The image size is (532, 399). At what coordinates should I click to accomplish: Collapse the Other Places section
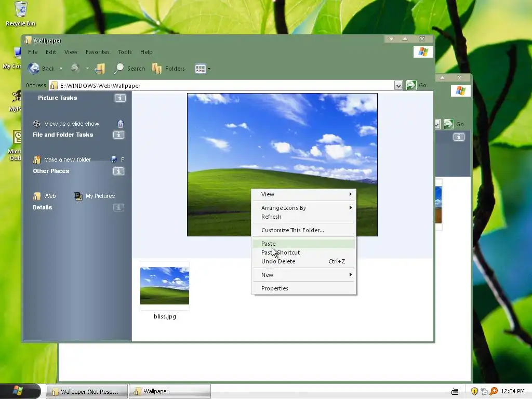tap(118, 171)
